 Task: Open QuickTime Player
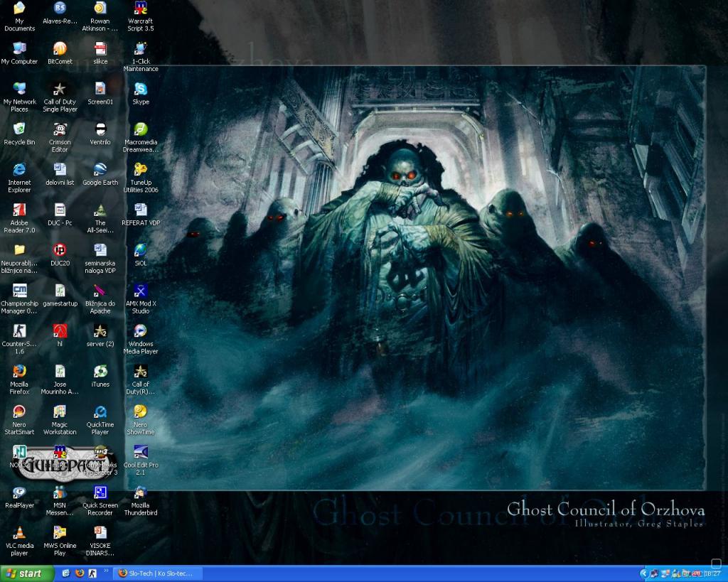100,420
